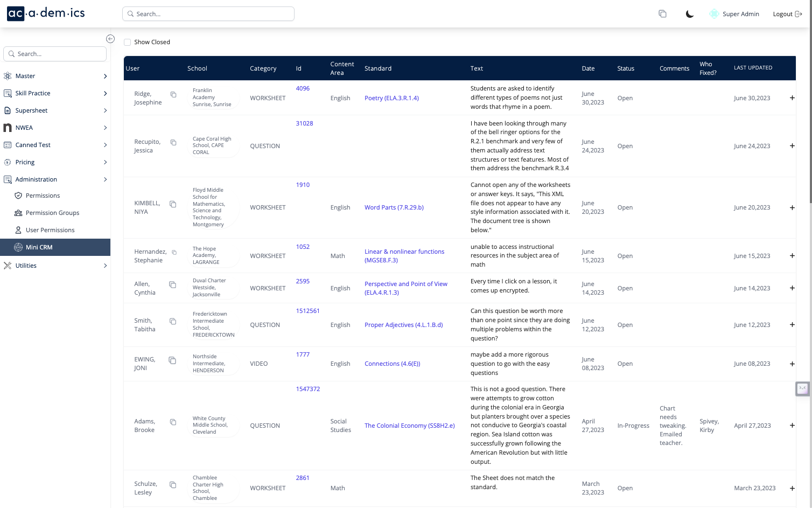Screen dimensions: 812x508
Task: Open ticket id 4096 link
Action: 303,88
